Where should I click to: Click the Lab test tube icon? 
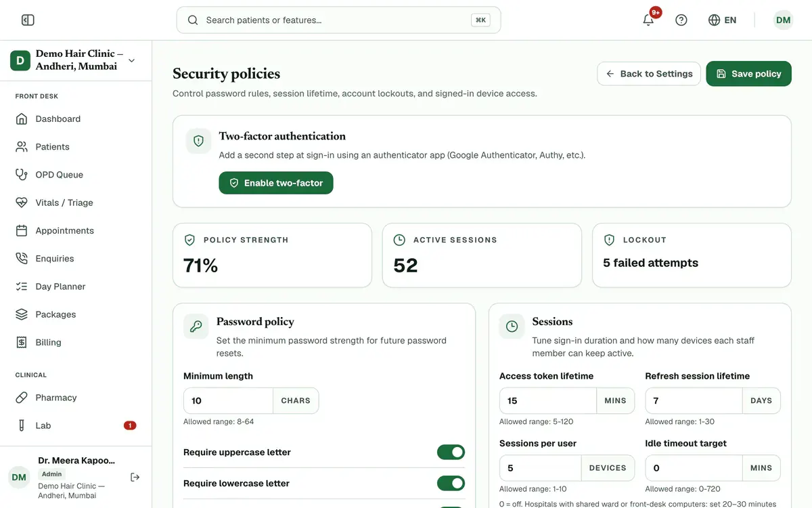22,425
